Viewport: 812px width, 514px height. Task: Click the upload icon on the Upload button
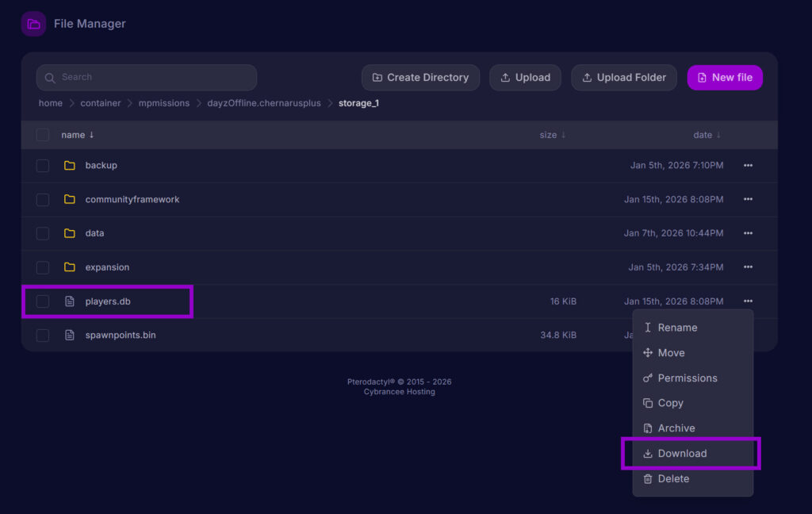tap(507, 77)
